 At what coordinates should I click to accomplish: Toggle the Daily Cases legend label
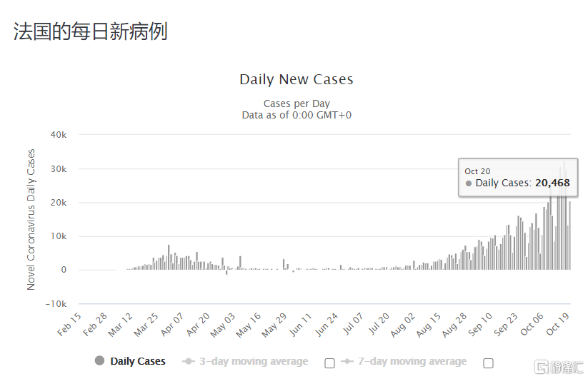[138, 361]
